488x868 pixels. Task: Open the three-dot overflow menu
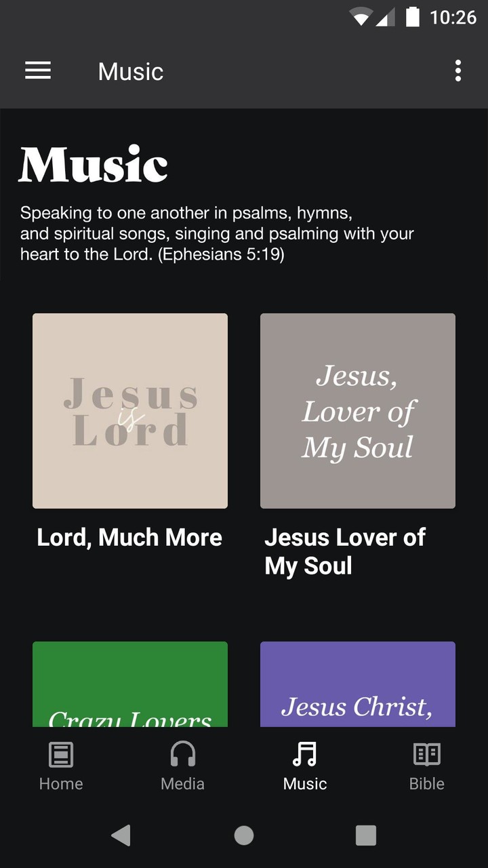pyautogui.click(x=458, y=71)
